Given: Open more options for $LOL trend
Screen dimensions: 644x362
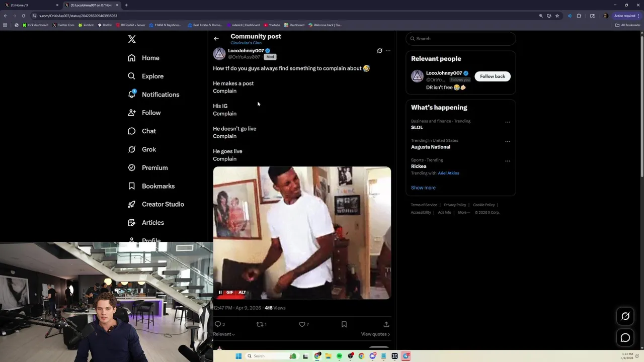Looking at the screenshot, I should (x=507, y=122).
